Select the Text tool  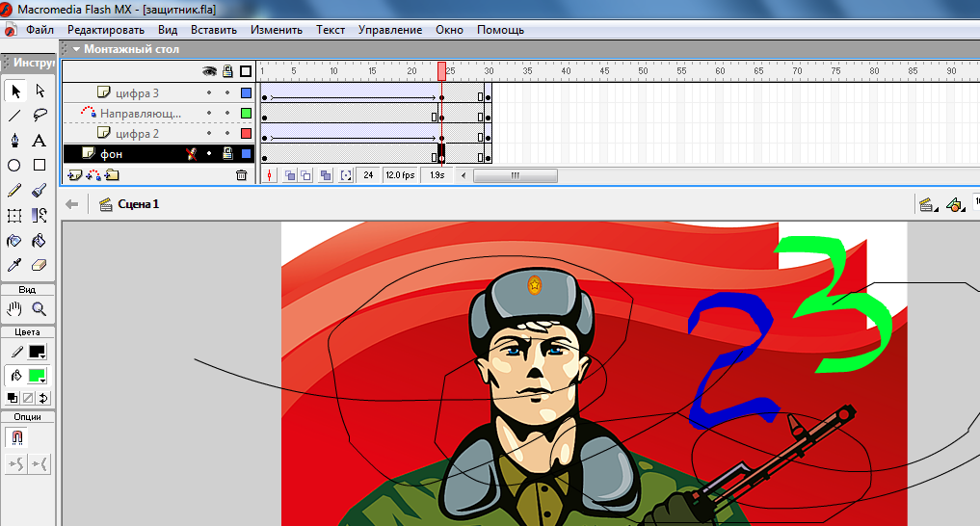(40, 141)
